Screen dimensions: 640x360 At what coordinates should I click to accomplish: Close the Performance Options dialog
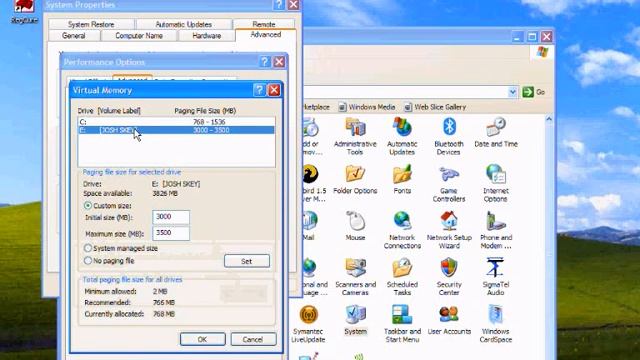(279, 62)
